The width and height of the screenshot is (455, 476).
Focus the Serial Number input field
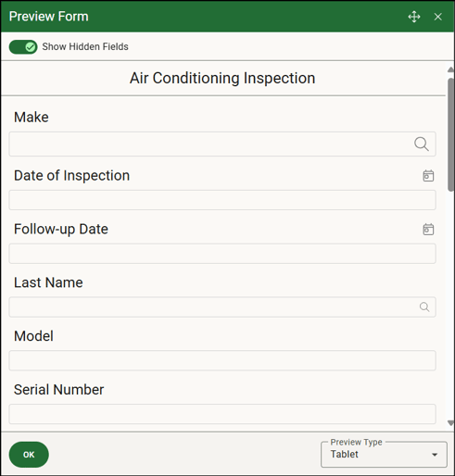coord(222,414)
